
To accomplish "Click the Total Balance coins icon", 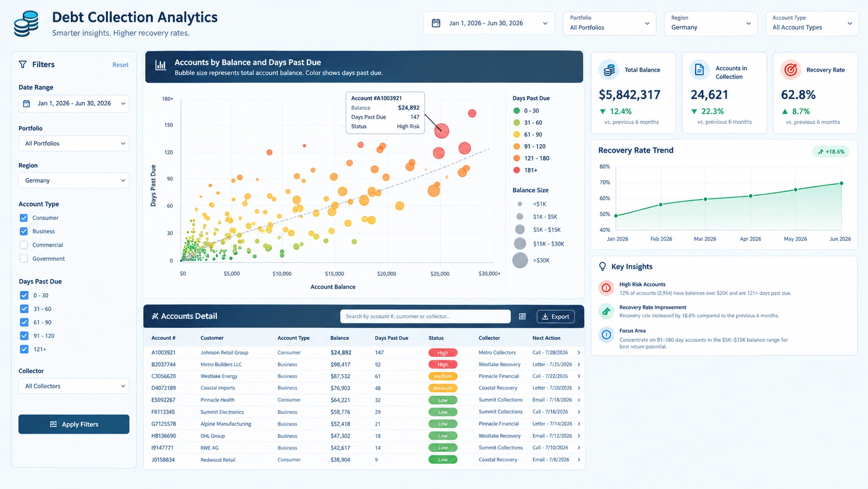I will click(609, 70).
